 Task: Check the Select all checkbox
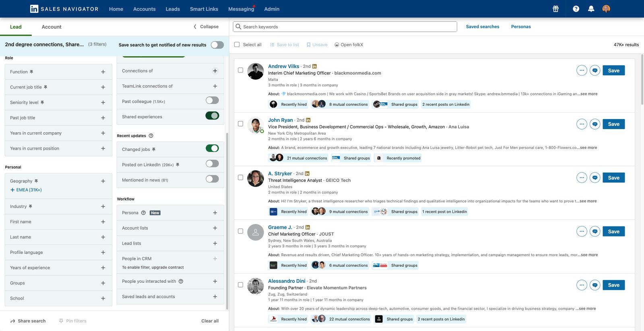[237, 45]
